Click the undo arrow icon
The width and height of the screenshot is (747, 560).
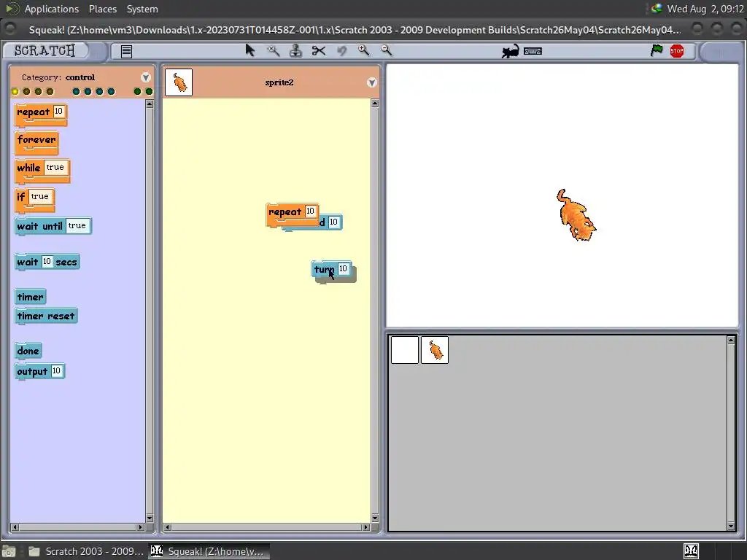[341, 50]
